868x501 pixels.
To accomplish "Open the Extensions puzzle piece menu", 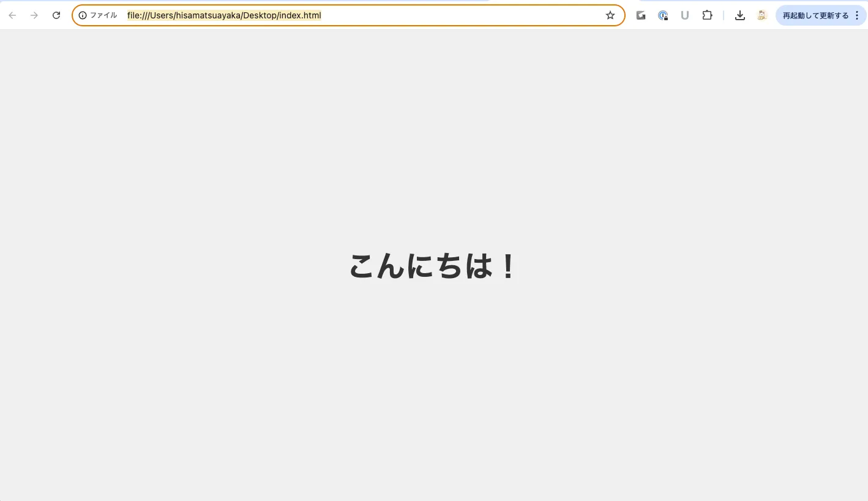I will click(707, 15).
